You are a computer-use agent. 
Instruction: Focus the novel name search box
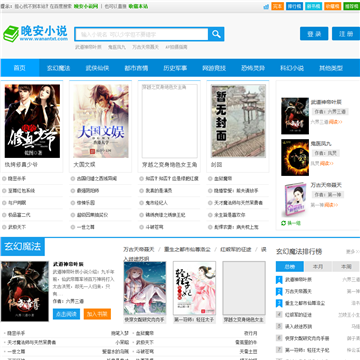pos(142,34)
